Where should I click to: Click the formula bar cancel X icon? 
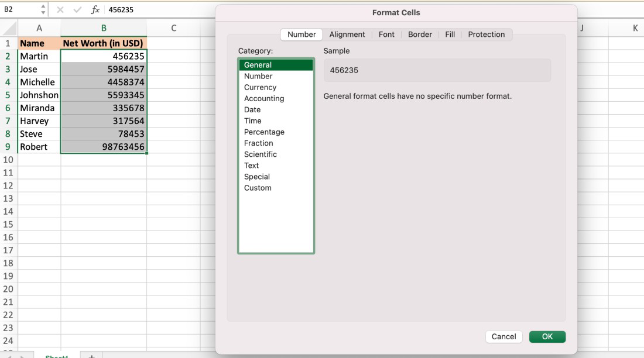pos(60,10)
